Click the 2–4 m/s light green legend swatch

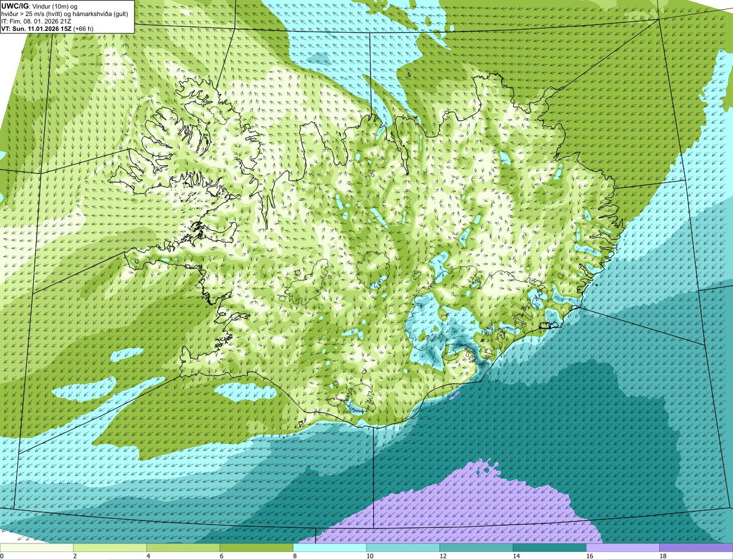pos(110,547)
